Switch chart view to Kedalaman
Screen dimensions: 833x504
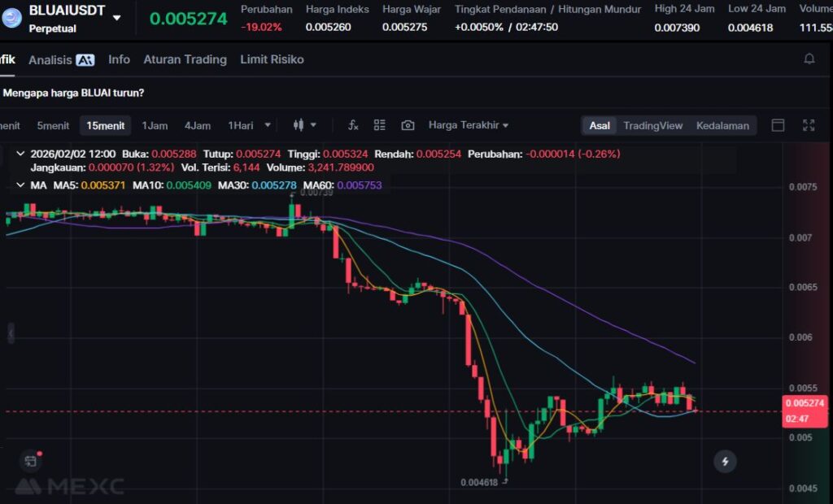(x=722, y=125)
